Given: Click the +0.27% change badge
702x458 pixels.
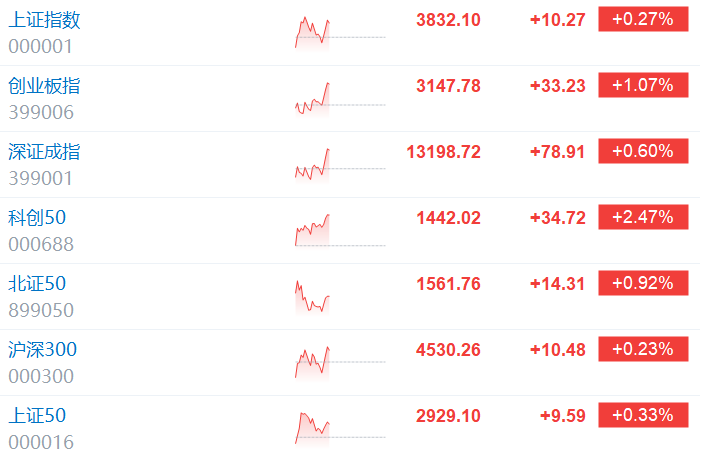Looking at the screenshot, I should (643, 19).
